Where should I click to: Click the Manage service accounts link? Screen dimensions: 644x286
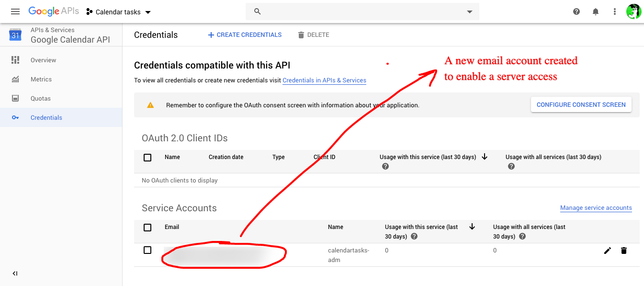(596, 208)
